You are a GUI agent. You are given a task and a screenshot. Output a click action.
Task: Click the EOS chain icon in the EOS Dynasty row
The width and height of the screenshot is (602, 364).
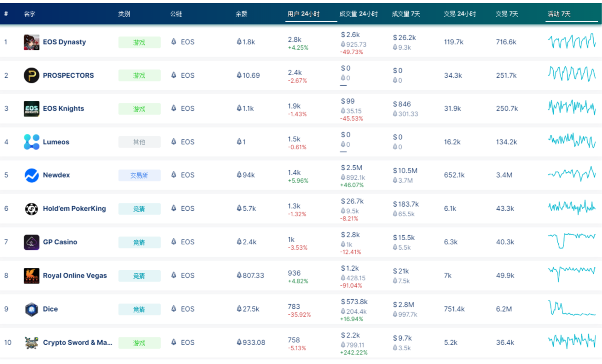coord(174,42)
